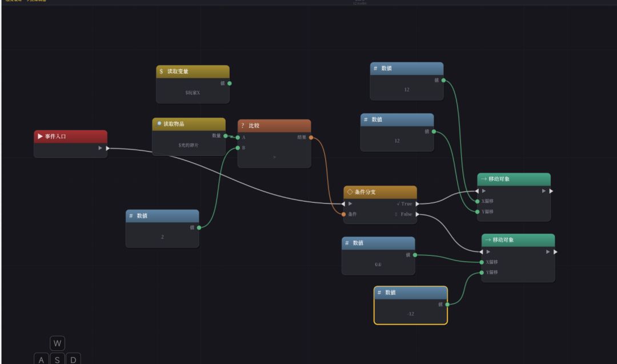Click the 0.0 value field in 数值 node

click(x=378, y=265)
